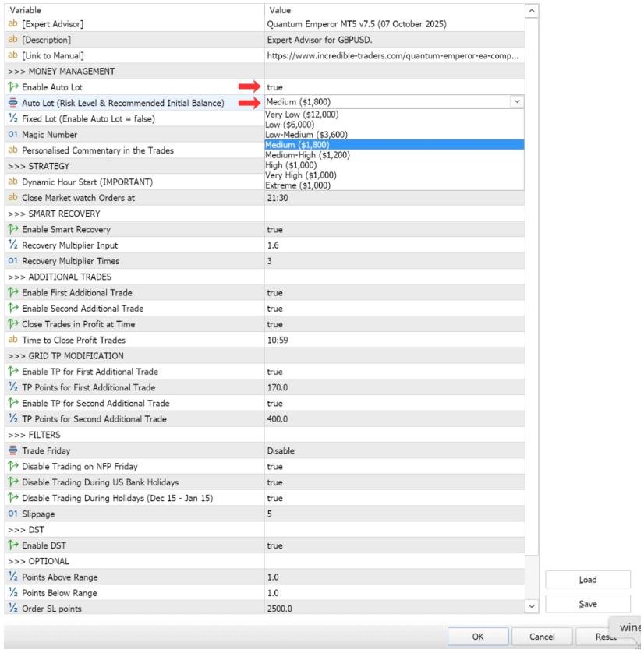
Task: Select the icon beside Enable First Additional Trade
Action: (x=13, y=292)
